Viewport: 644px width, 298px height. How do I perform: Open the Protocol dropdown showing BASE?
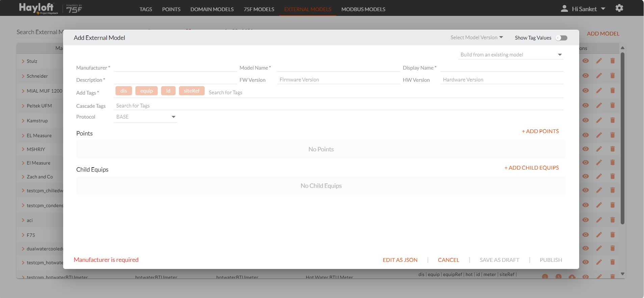pos(146,117)
